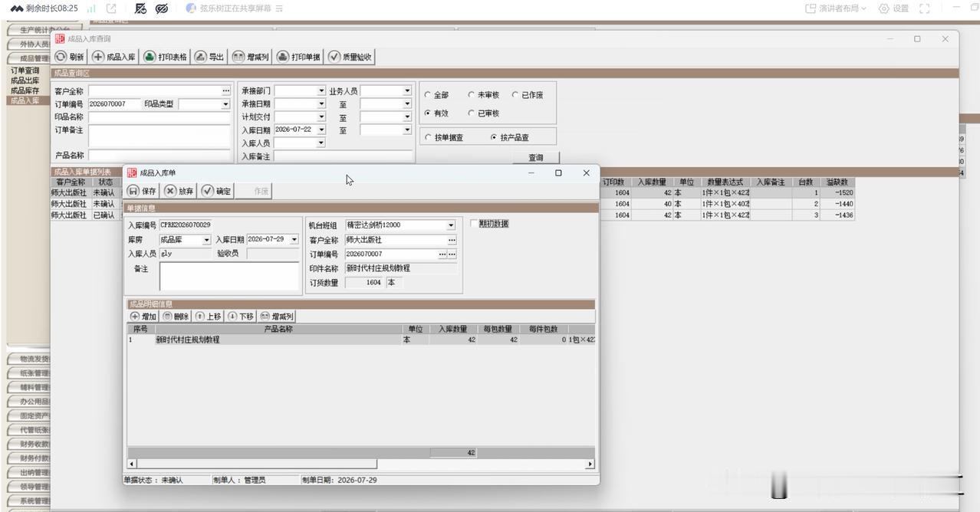
Task: Click the annotation-disabled icon in meeting bar
Action: coord(140,8)
